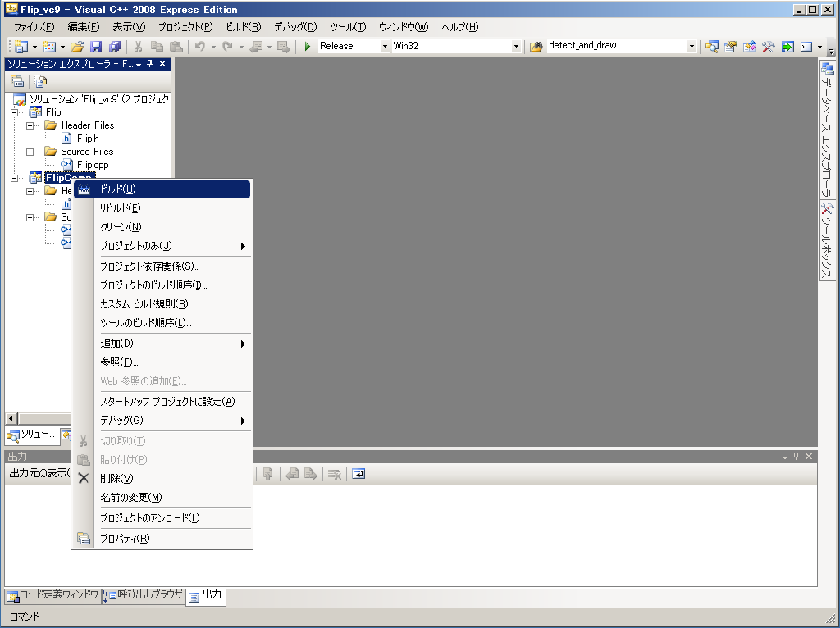Open the デバッグ(D) menu in menu bar
Screen dimensions: 840x628
295,27
